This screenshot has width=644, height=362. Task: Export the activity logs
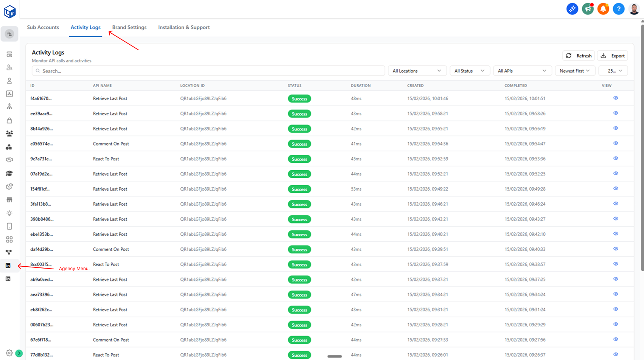(x=612, y=55)
